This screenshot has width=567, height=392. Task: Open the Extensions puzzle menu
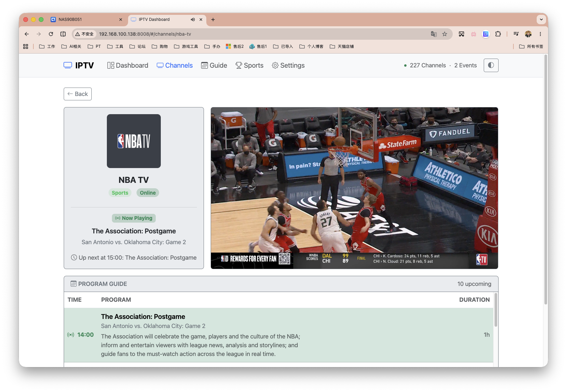point(498,34)
